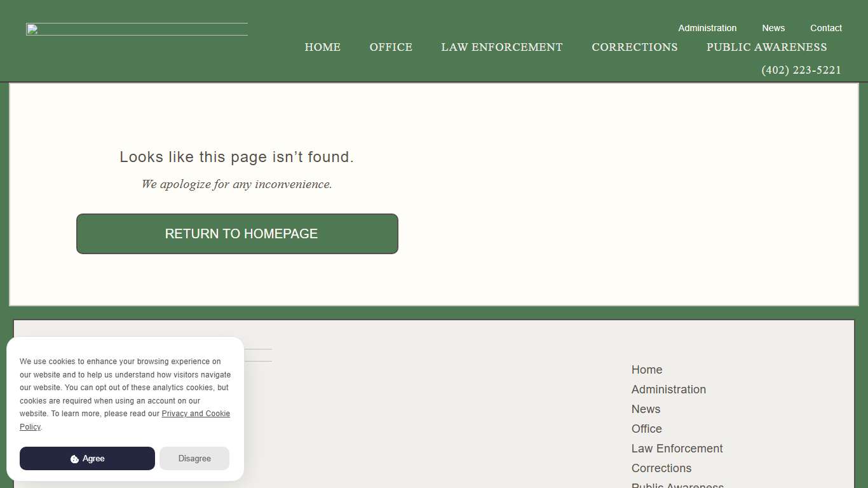Open the News page from the header

coord(773,28)
